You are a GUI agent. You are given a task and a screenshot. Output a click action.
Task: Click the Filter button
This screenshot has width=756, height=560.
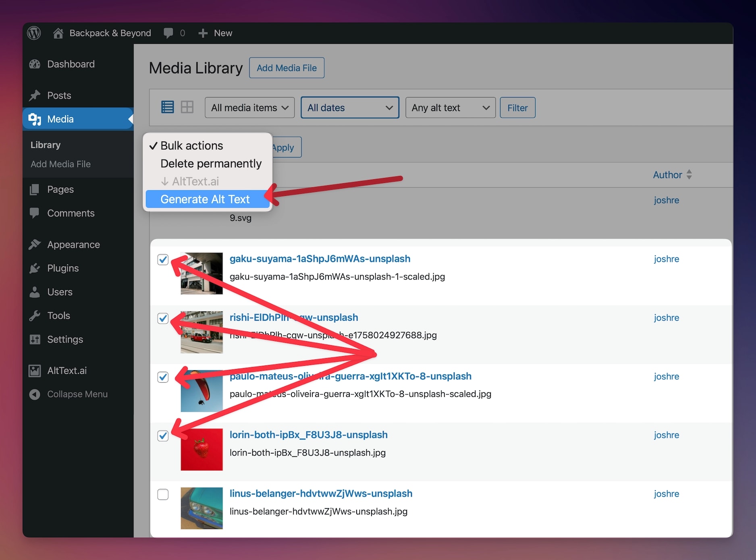click(x=517, y=108)
